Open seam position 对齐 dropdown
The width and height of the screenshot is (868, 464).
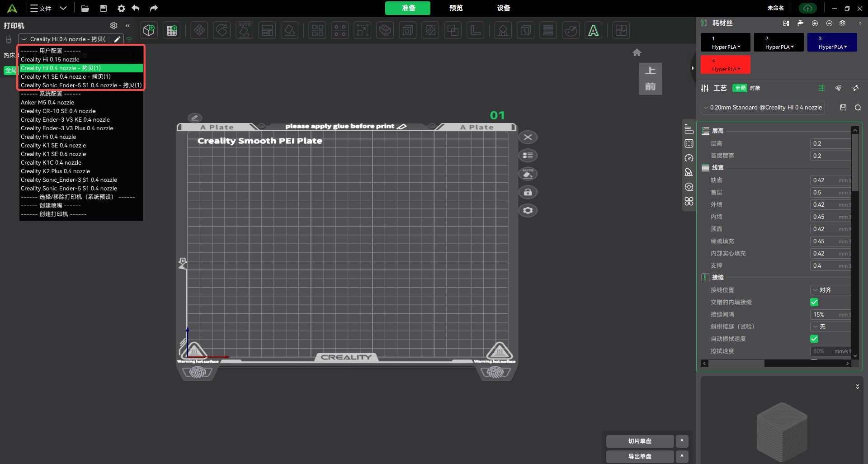click(831, 290)
